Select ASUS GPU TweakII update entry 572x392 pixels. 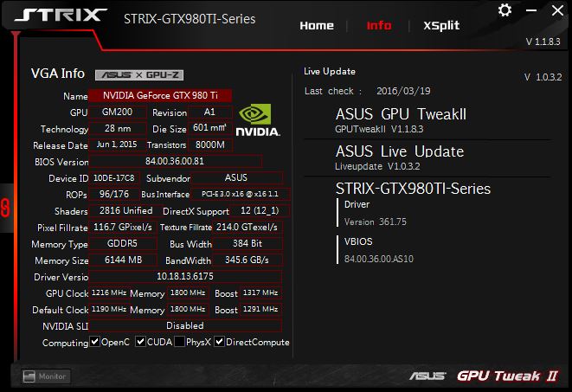point(401,119)
